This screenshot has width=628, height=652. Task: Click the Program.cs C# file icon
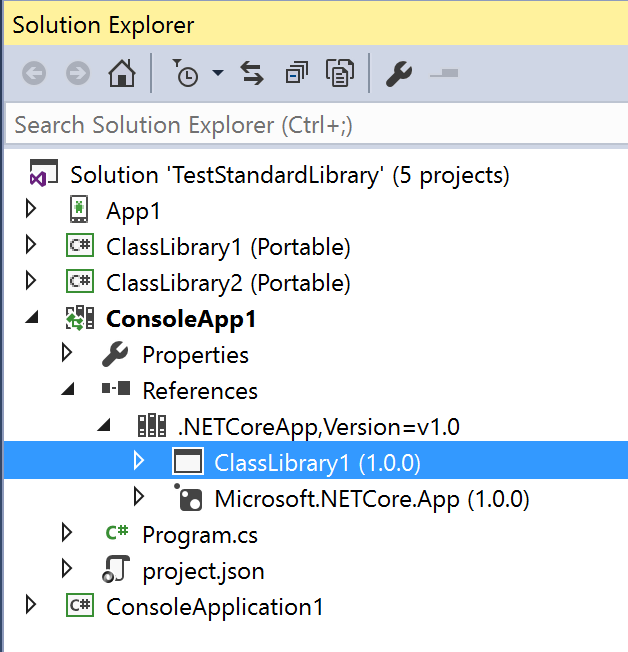coord(117,532)
